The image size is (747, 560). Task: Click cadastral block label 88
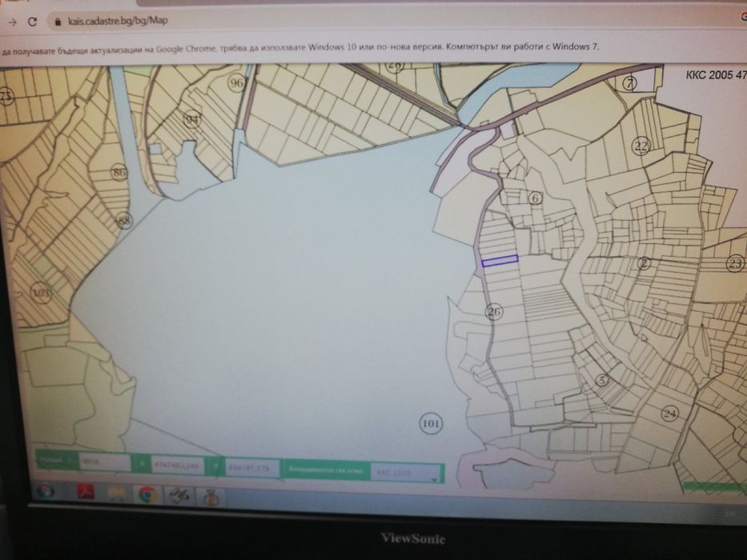(124, 221)
